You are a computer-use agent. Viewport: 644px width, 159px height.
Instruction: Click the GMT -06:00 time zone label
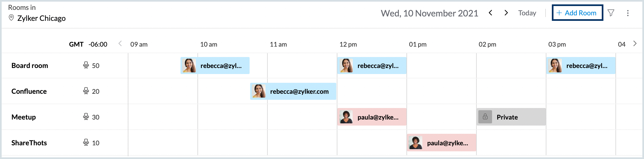pyautogui.click(x=88, y=44)
